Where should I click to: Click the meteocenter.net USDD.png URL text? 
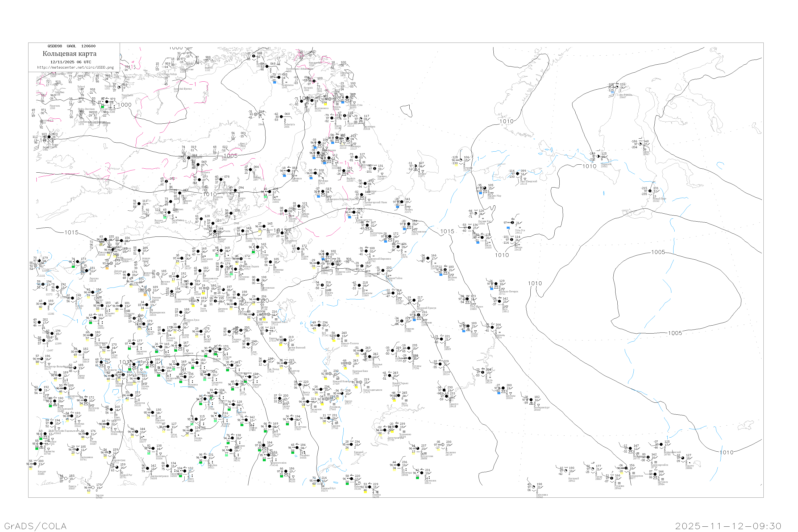tap(75, 68)
